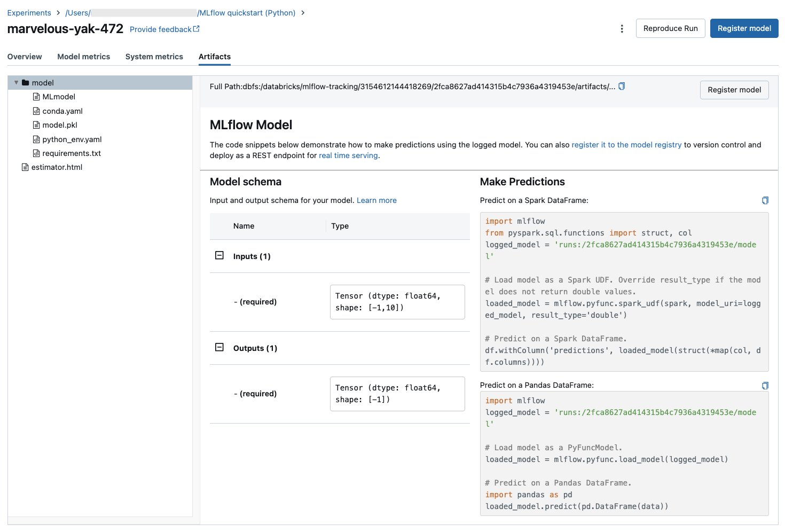The image size is (785, 532).
Task: Collapse the Outputs (1) schema section
Action: pyautogui.click(x=219, y=347)
